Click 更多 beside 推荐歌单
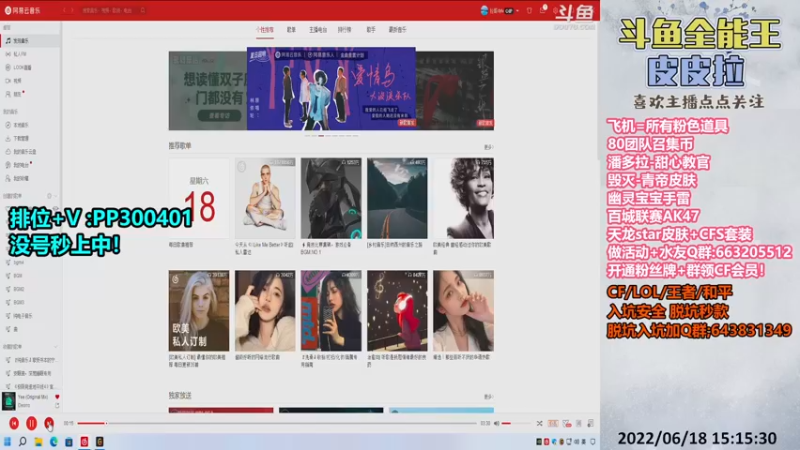 coord(488,147)
